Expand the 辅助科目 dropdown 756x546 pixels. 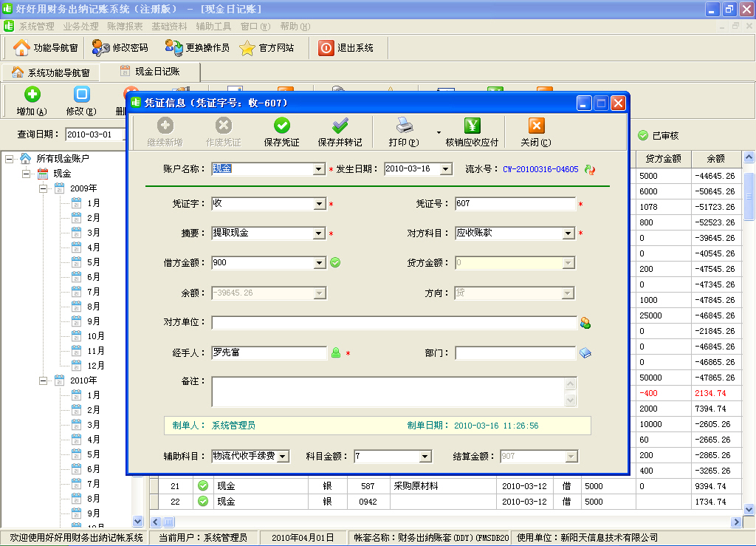pyautogui.click(x=283, y=457)
